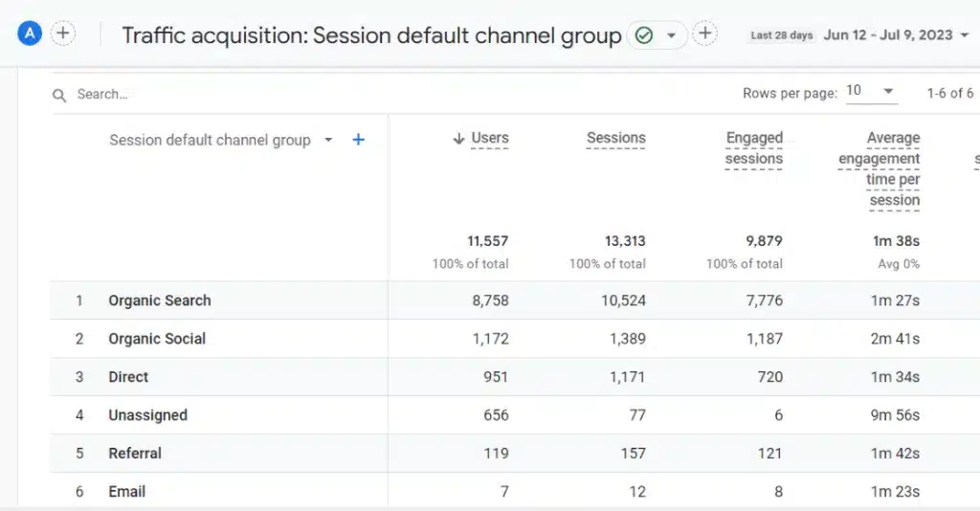Click the Direct channel row
This screenshot has width=980, height=511.
(128, 377)
